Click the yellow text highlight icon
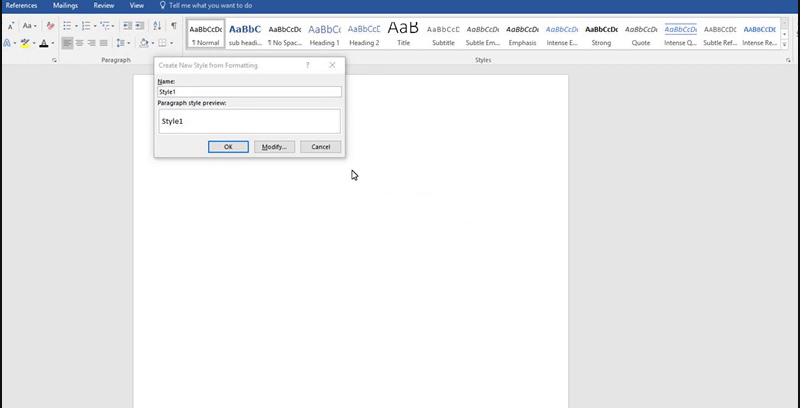The width and height of the screenshot is (800, 408). point(25,44)
